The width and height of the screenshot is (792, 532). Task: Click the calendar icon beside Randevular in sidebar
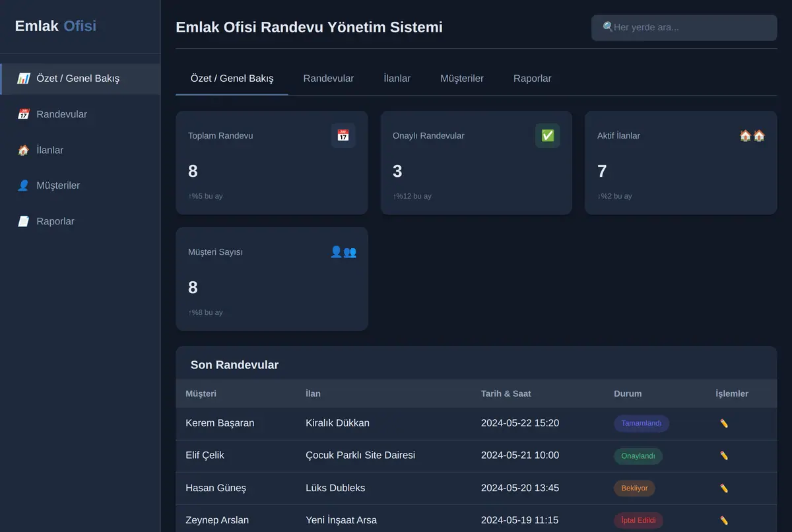(x=23, y=114)
